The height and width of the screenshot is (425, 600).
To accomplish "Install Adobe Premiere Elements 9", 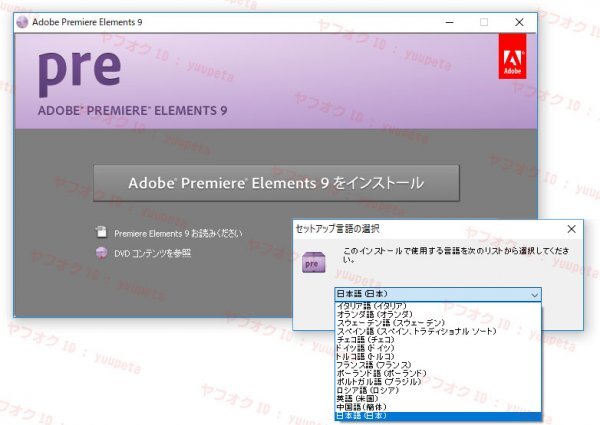I will [x=276, y=183].
